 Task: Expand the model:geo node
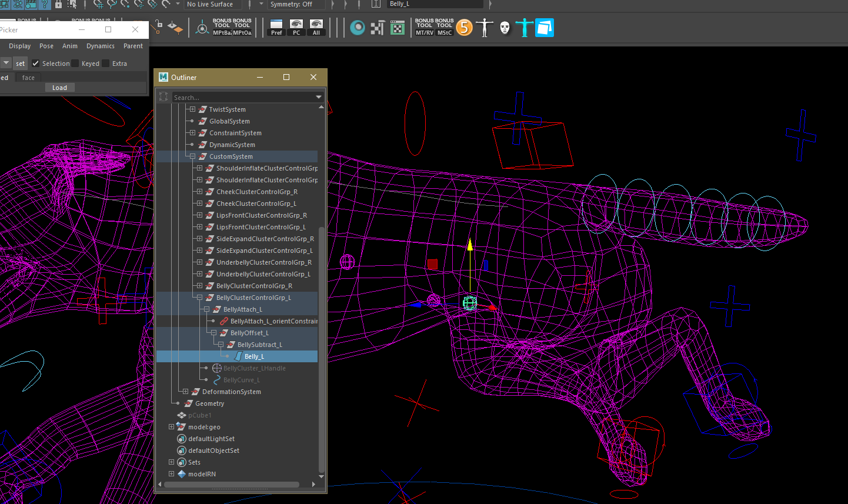tap(171, 427)
